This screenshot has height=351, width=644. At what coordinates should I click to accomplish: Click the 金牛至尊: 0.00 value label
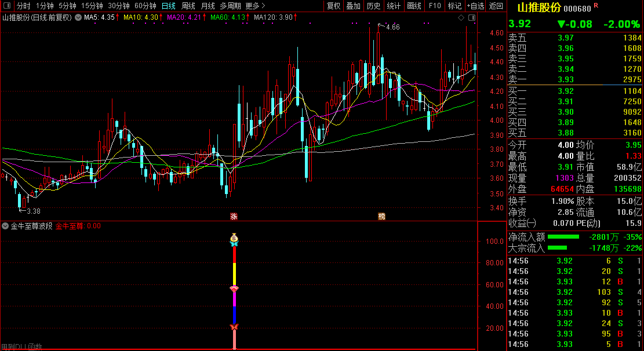[78, 226]
